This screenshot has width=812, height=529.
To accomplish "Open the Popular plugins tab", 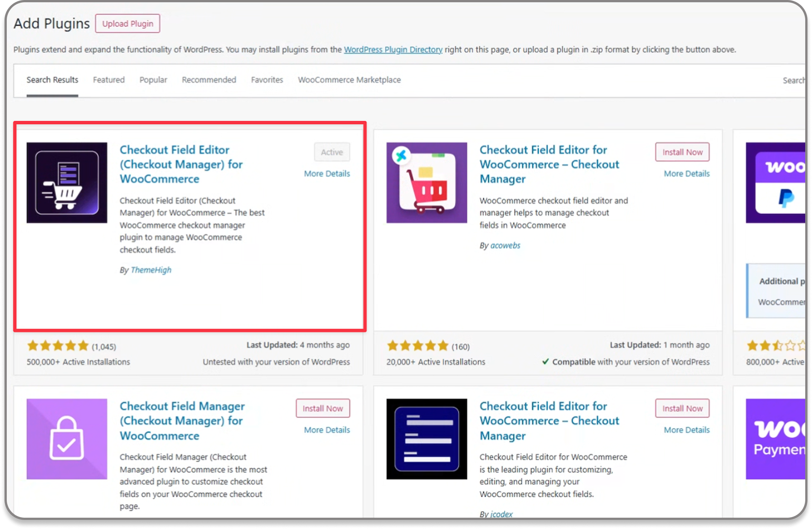I will 153,80.
